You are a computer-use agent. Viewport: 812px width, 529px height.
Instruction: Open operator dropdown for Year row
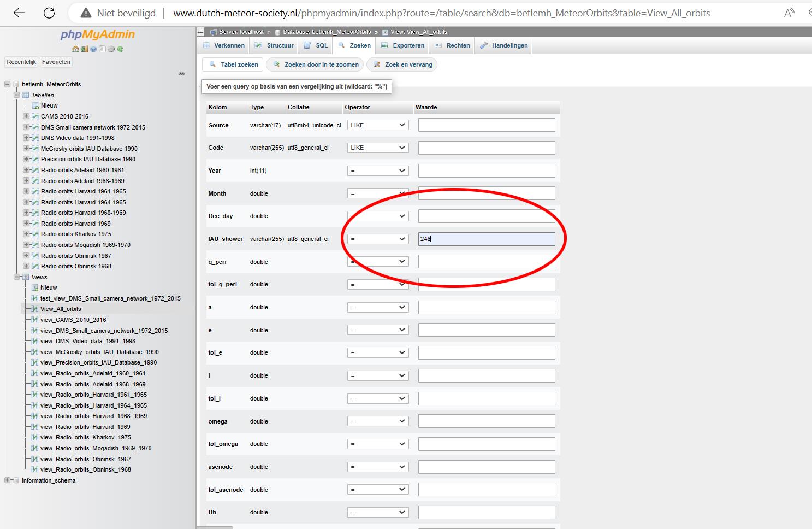point(378,171)
